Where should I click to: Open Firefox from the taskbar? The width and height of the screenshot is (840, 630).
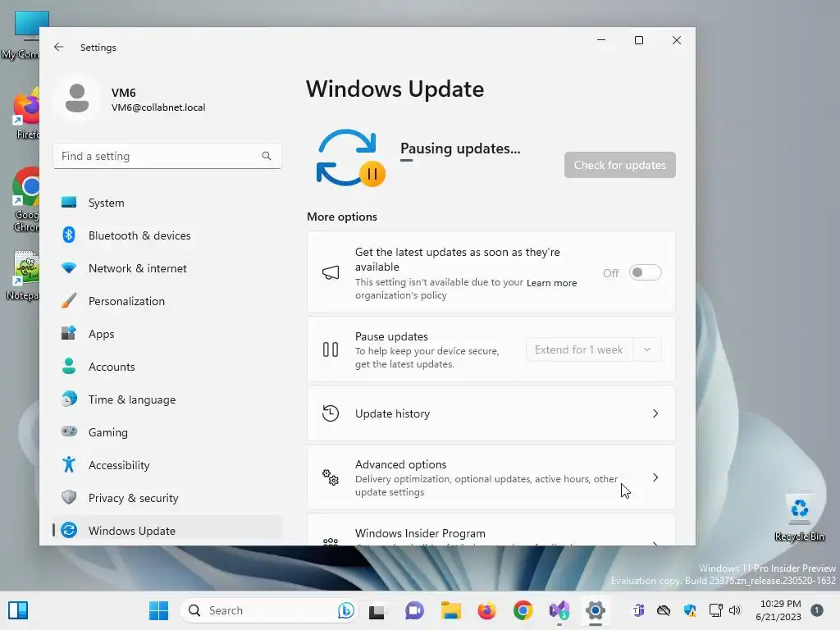487,610
